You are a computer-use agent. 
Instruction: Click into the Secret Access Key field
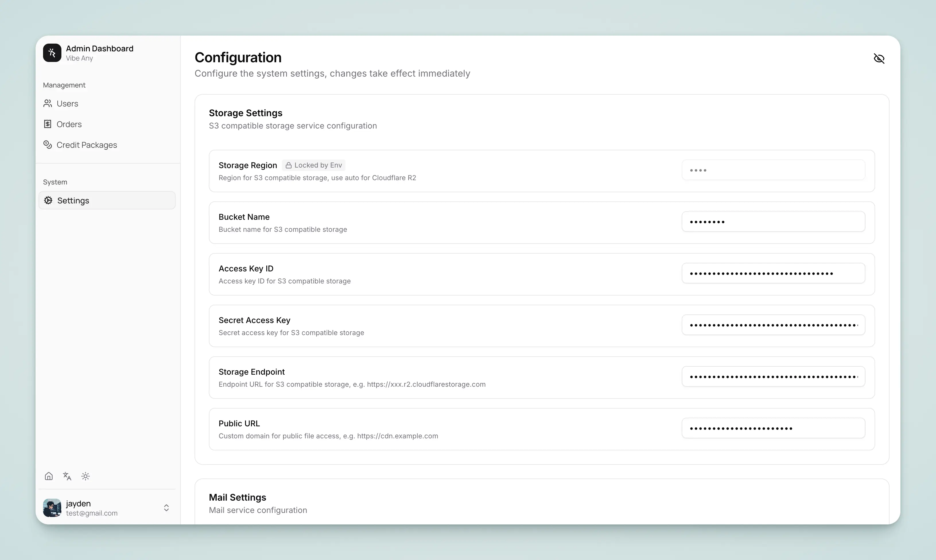773,325
